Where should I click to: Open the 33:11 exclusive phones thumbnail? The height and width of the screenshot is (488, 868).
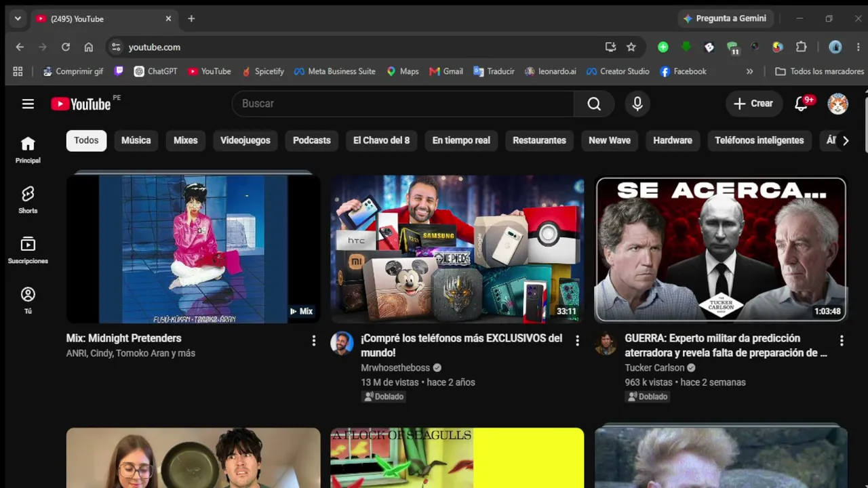click(x=457, y=249)
